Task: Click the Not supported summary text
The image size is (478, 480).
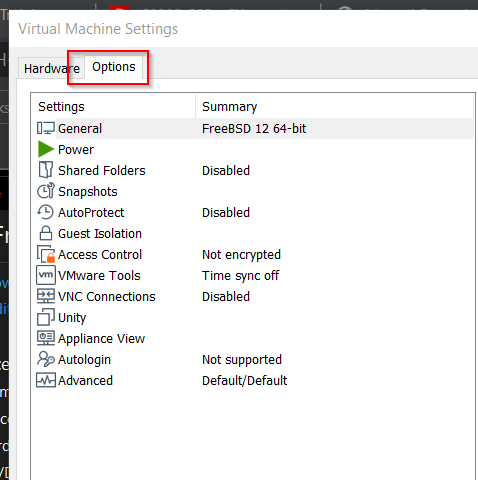Action: pyautogui.click(x=242, y=360)
